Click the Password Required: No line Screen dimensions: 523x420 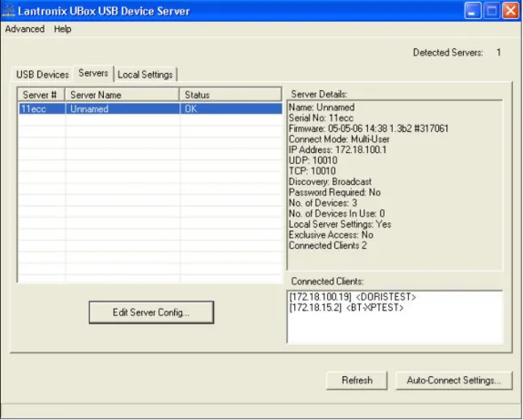[334, 192]
